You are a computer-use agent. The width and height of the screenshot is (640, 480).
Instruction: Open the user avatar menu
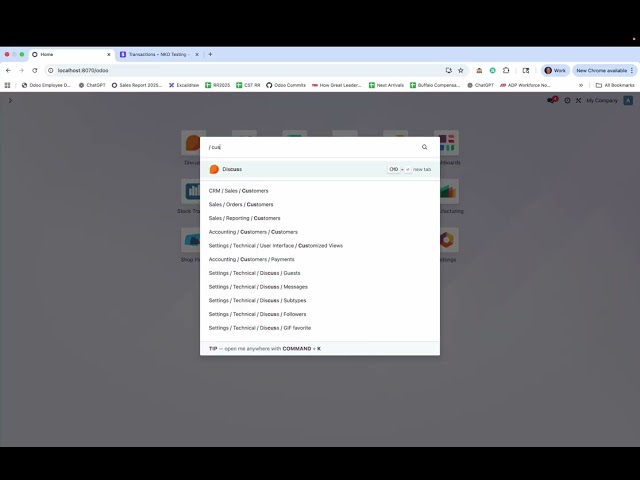point(628,100)
